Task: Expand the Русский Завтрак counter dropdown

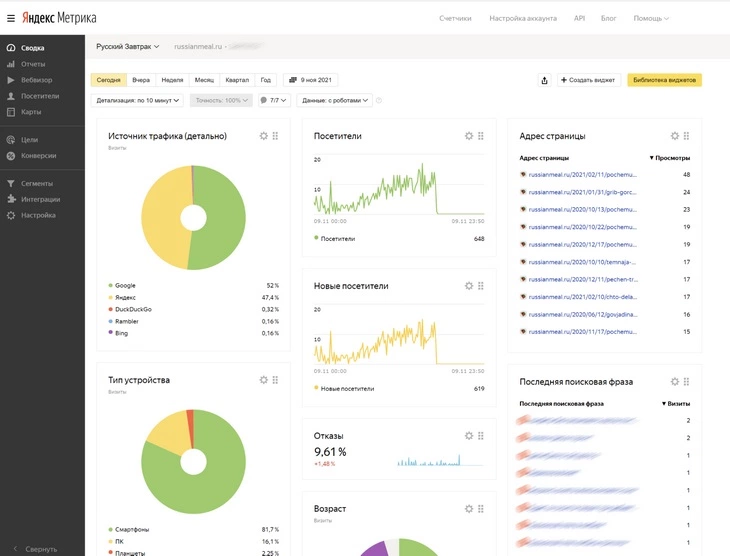Action: 128,47
